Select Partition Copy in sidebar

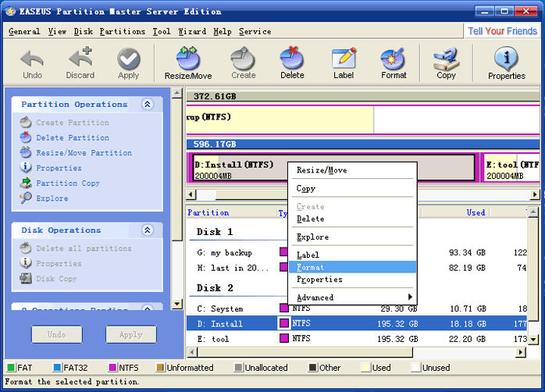coord(60,183)
